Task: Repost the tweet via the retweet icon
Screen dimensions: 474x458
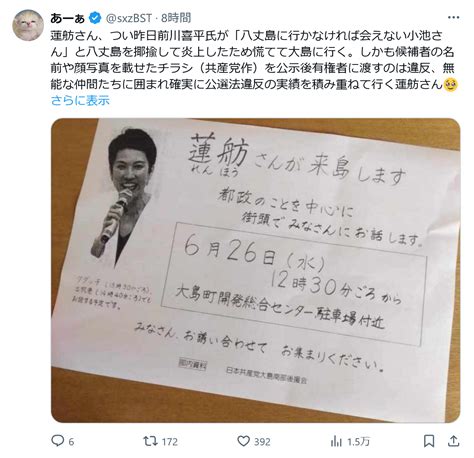Action: tap(150, 441)
